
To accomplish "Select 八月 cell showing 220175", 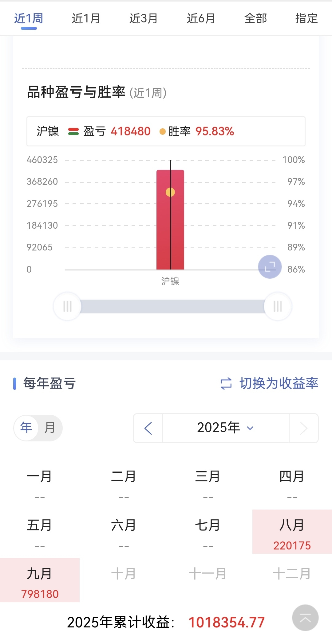I will pyautogui.click(x=292, y=532).
